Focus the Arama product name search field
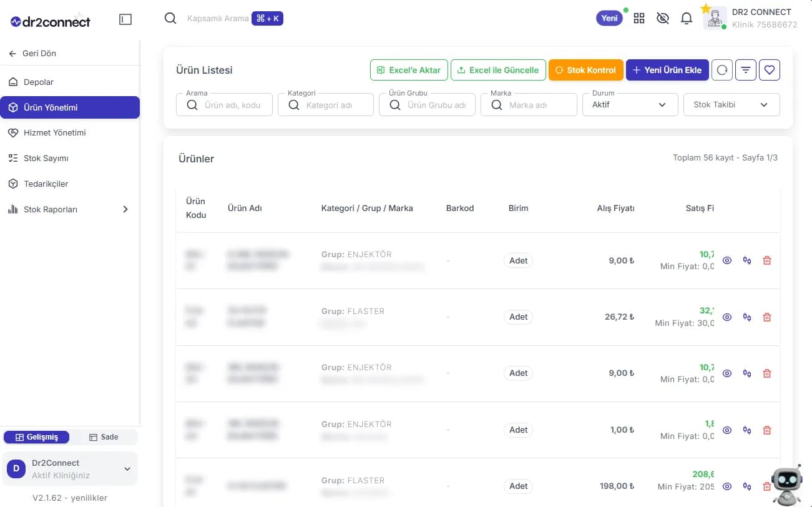 225,105
